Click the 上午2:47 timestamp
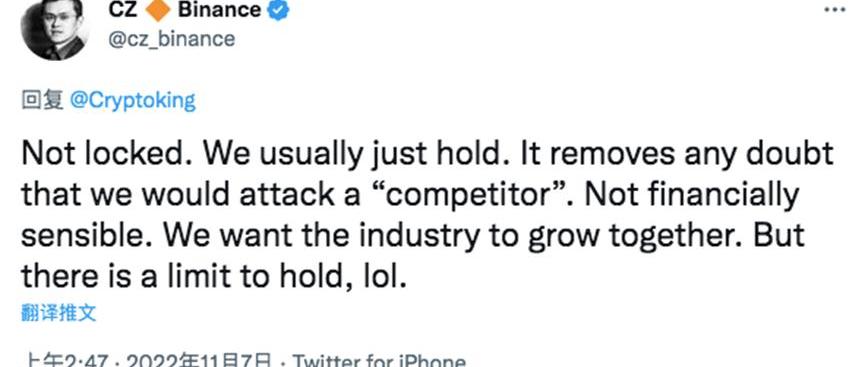865x367 pixels. 66,361
